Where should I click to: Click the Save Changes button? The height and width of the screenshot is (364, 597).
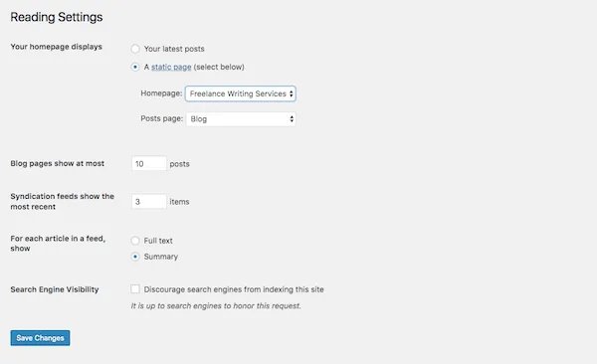point(40,338)
